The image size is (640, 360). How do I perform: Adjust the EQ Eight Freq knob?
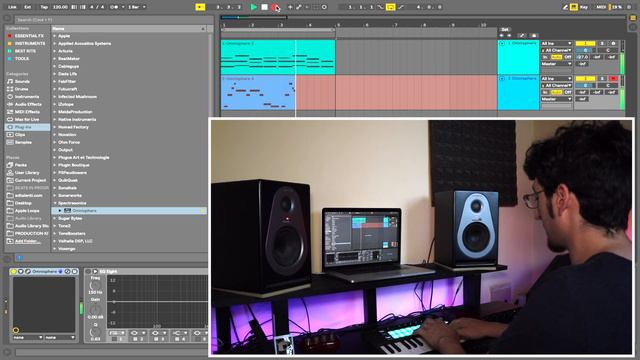95,286
